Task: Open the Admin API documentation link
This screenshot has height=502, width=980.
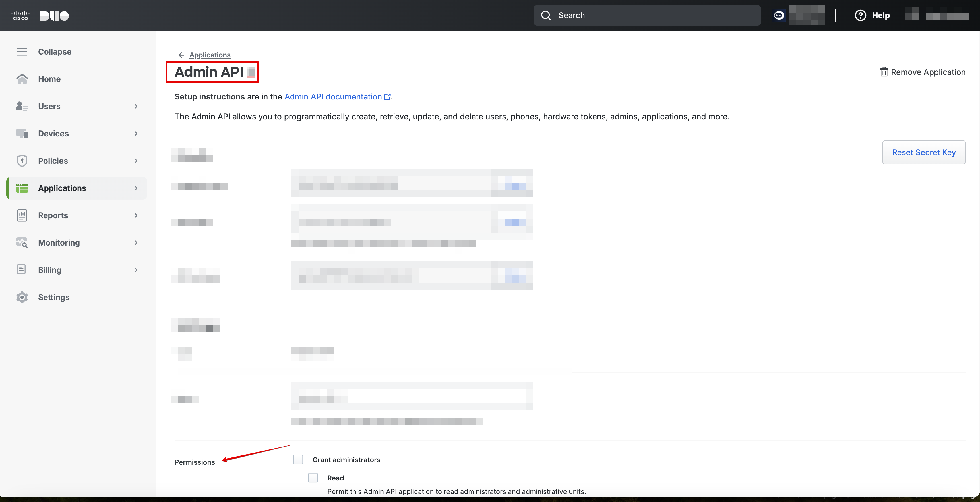Action: 333,97
